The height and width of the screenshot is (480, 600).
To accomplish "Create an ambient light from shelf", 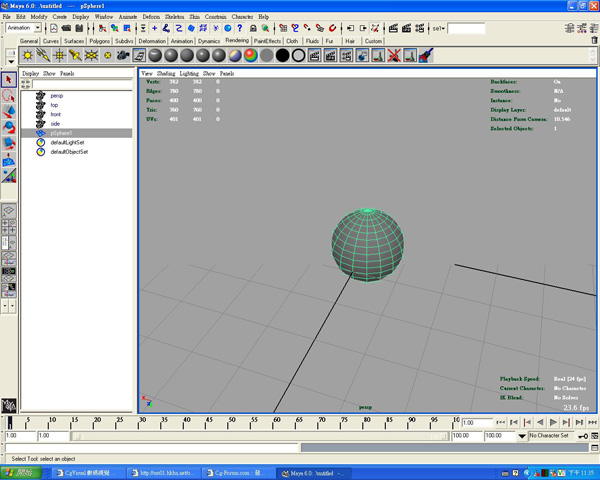I will point(28,56).
